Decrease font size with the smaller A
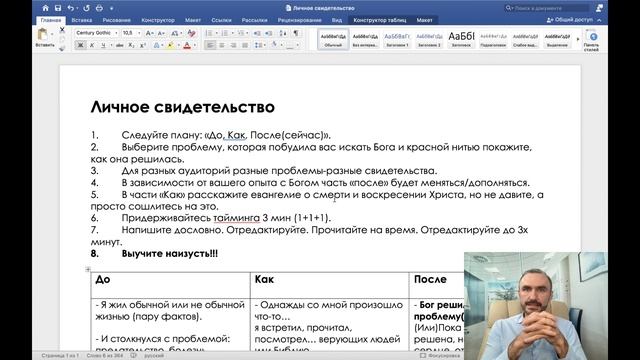The height and width of the screenshot is (360, 640). tap(161, 33)
